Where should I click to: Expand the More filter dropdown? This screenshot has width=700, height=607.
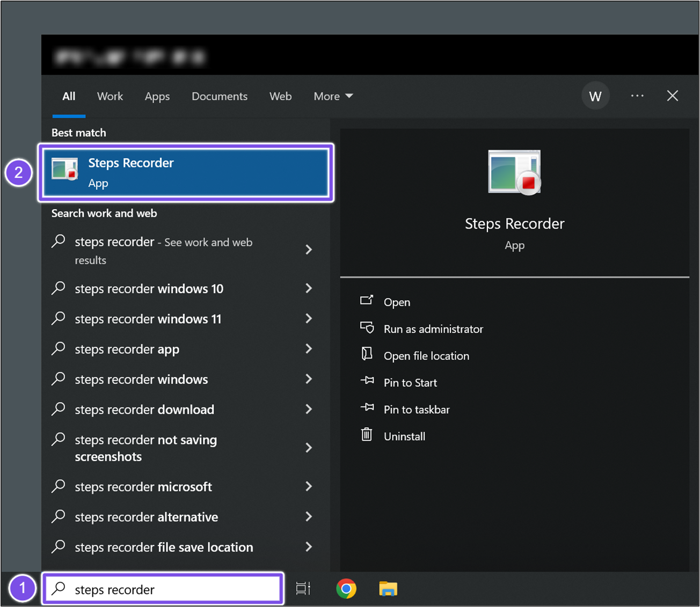coord(333,97)
